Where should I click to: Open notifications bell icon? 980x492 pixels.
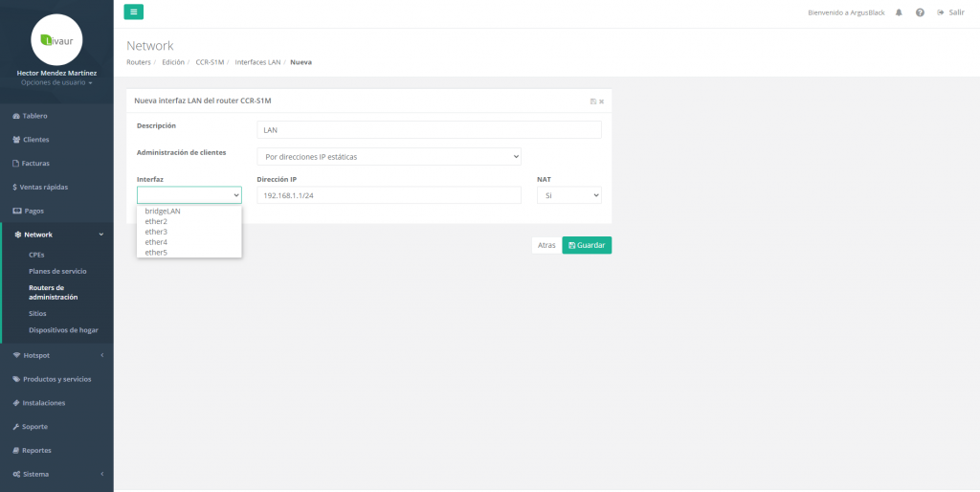tap(899, 12)
